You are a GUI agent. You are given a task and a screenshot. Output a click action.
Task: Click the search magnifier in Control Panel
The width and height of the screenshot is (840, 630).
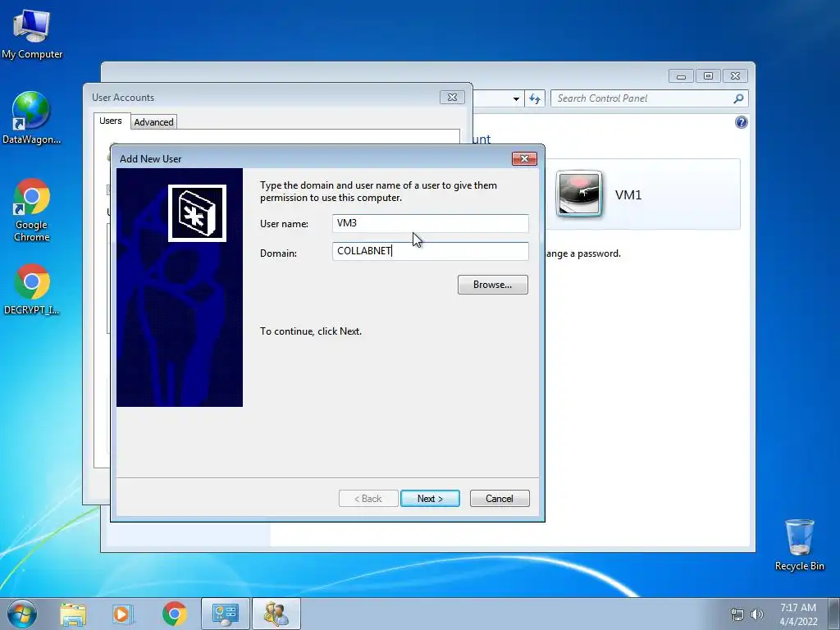tap(738, 98)
